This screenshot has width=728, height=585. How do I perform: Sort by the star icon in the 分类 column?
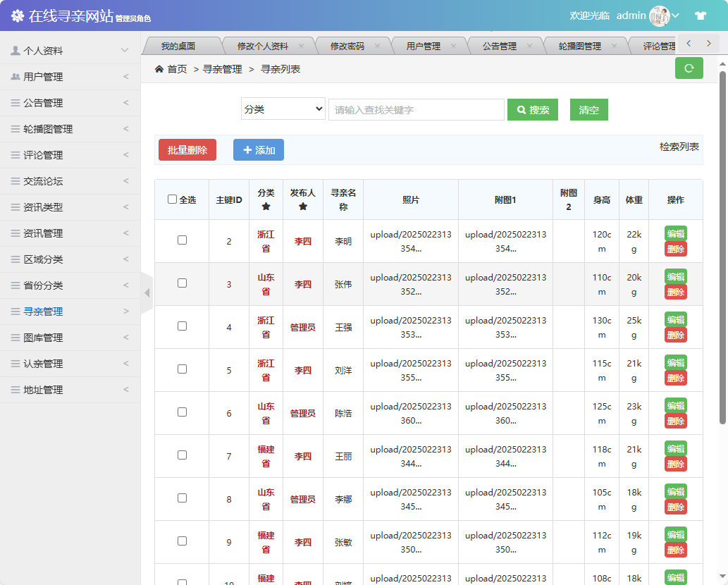coord(265,207)
